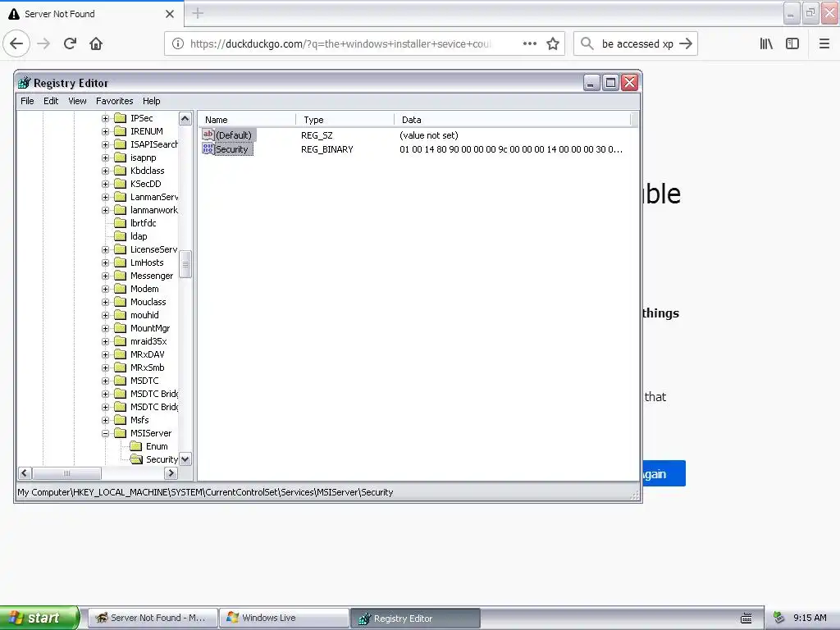The height and width of the screenshot is (630, 840).
Task: Click the Windows start button
Action: 39,618
